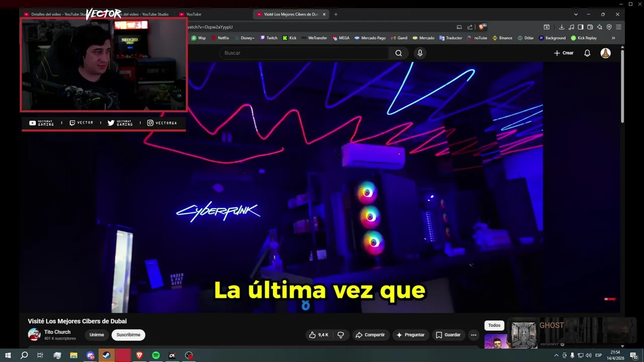644x362 pixels.
Task: Open the three-dot more actions menu
Action: [x=473, y=335]
